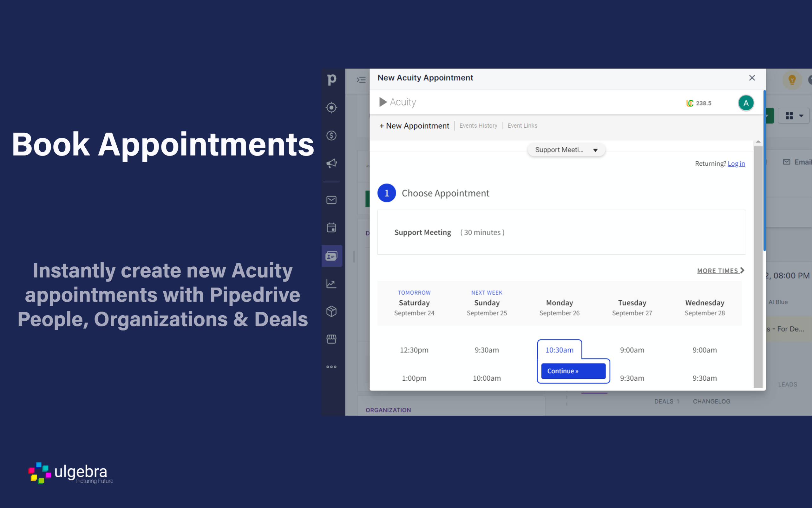Click the scrollbar up arrow in dialog
The image size is (812, 508).
pyautogui.click(x=758, y=142)
